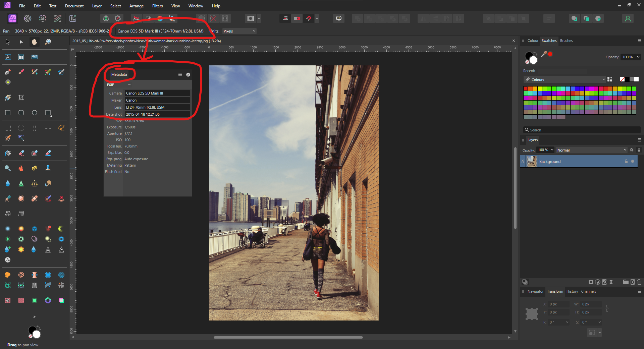Select the rectangular Marquee selection tool

(x=8, y=127)
